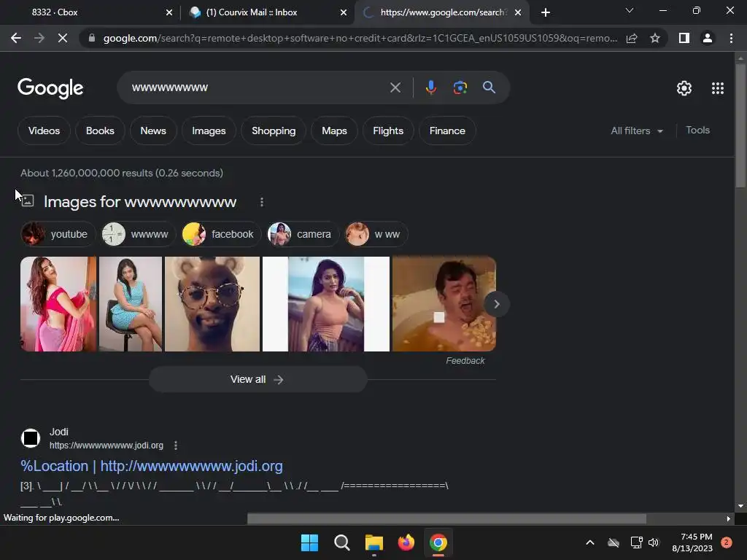Go back to the previous page
This screenshot has height=560, width=747.
(x=16, y=38)
